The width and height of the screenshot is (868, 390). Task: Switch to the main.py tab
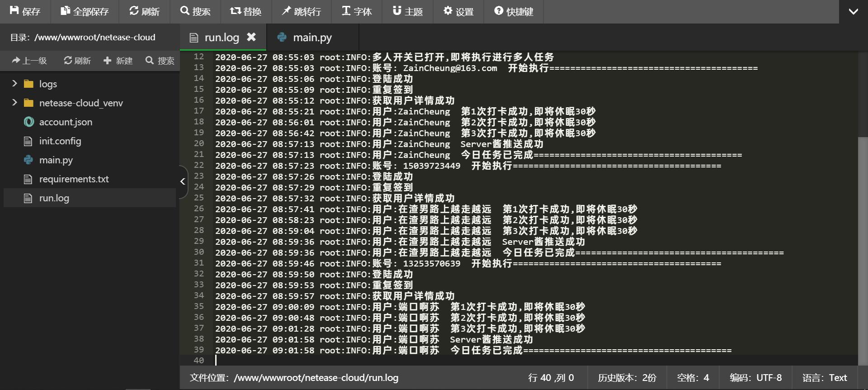coord(312,38)
